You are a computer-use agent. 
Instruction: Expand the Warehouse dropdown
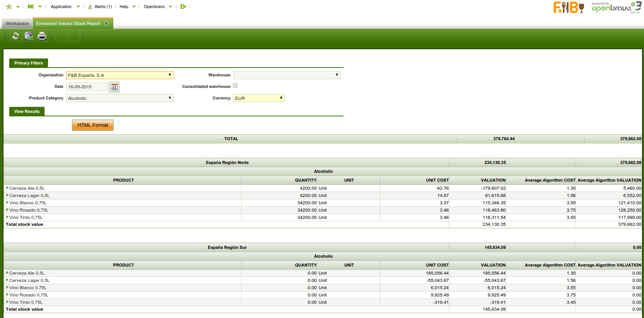pos(287,75)
